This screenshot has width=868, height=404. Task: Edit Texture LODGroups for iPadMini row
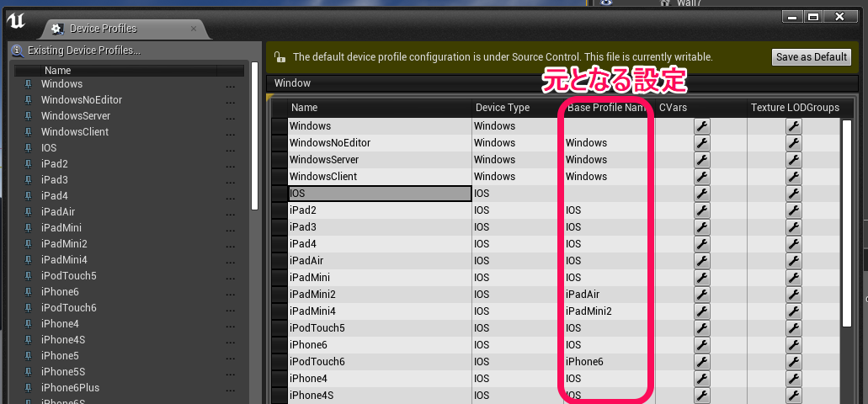coord(793,278)
